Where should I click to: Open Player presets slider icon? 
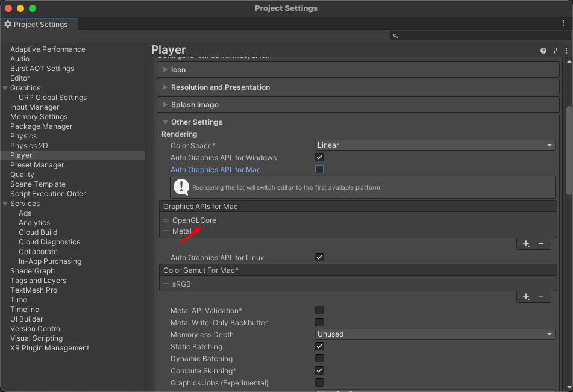point(555,51)
